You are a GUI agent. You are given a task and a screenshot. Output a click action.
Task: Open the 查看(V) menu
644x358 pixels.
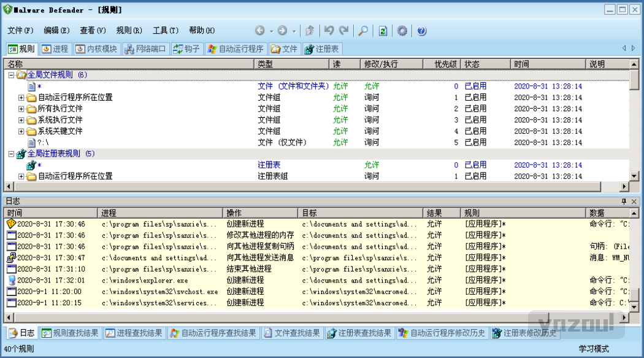coord(93,31)
